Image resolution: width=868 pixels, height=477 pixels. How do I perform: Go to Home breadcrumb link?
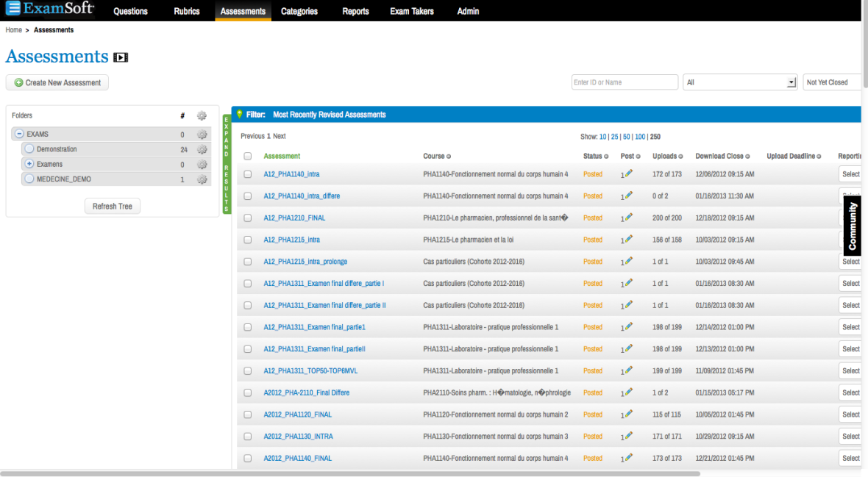point(14,30)
